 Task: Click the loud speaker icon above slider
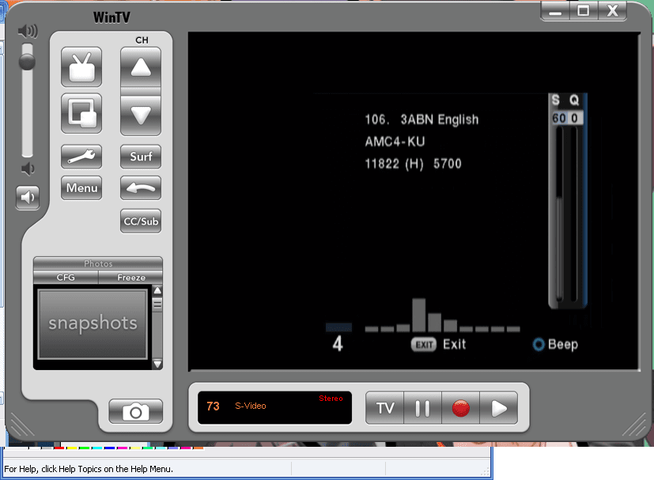[x=28, y=31]
